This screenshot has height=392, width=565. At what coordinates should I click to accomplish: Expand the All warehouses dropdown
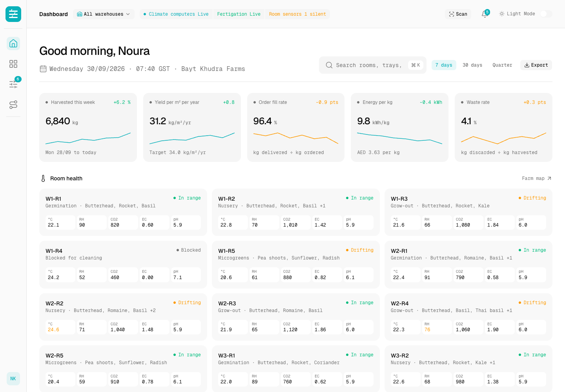(x=104, y=14)
